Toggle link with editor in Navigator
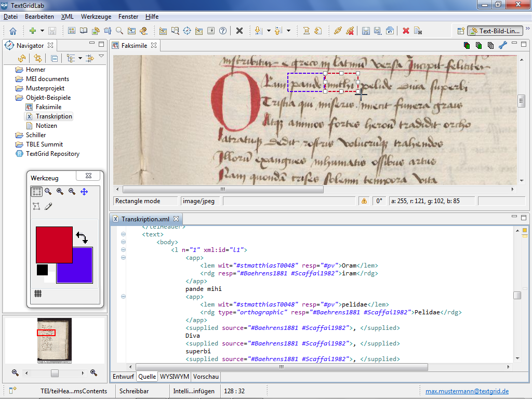 tap(37, 58)
